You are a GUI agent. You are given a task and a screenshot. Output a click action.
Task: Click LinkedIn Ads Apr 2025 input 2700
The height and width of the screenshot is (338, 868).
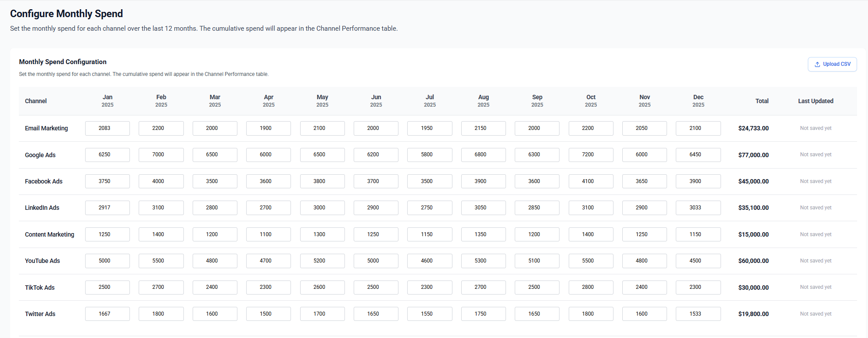coord(269,208)
